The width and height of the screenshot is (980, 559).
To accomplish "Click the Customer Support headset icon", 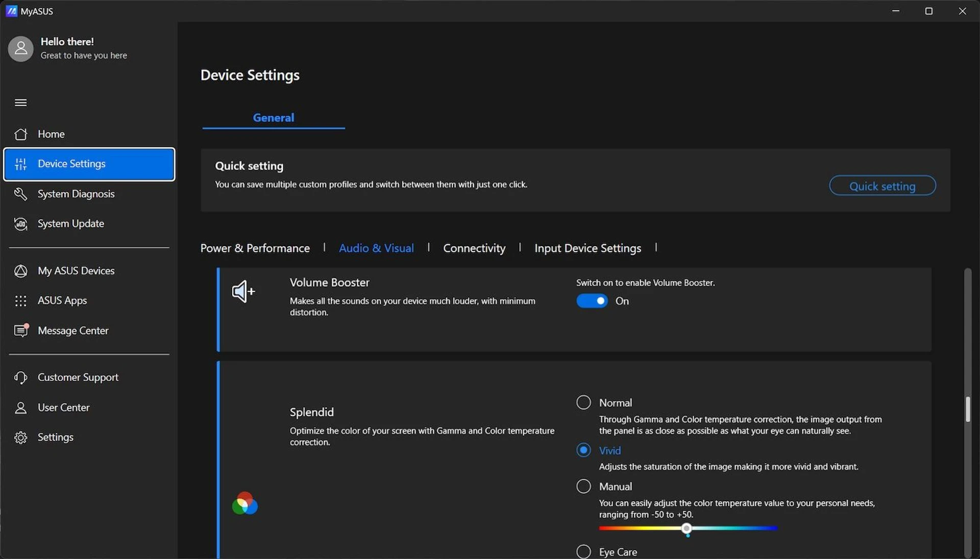I will point(20,377).
